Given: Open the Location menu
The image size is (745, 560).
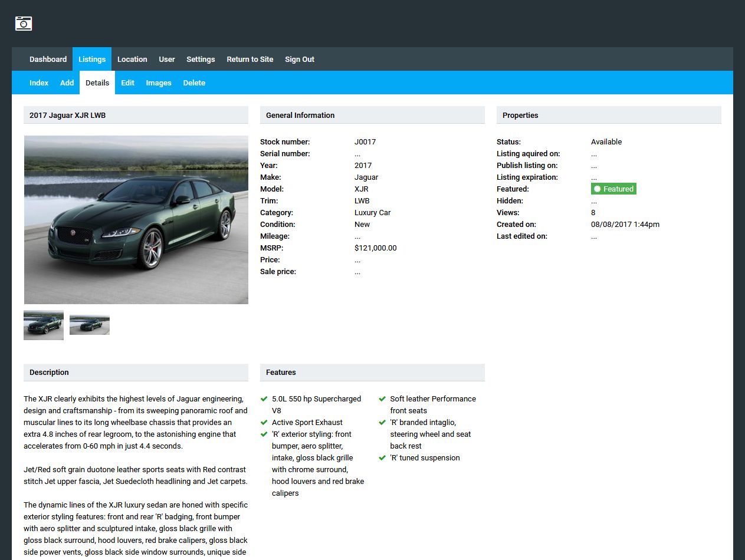Looking at the screenshot, I should pos(132,60).
